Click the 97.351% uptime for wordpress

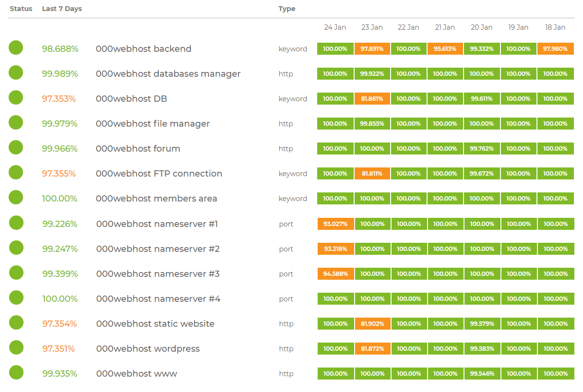click(59, 349)
